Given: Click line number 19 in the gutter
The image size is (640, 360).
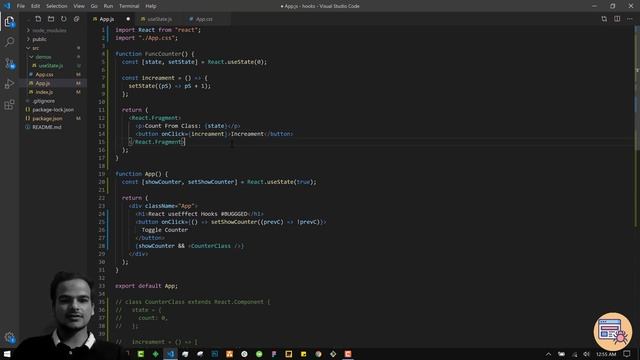Looking at the screenshot, I should coord(102,174).
